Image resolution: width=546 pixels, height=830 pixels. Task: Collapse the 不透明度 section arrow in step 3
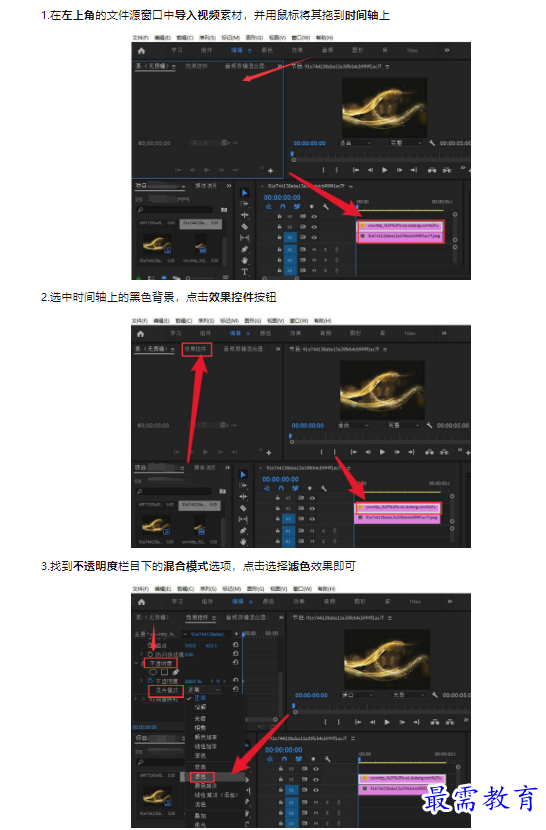click(x=137, y=663)
